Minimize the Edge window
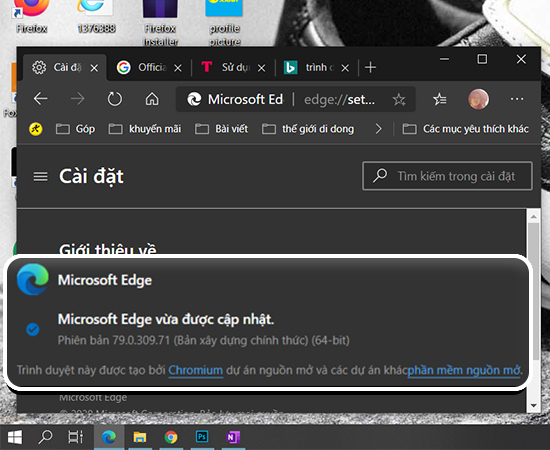 (x=444, y=59)
